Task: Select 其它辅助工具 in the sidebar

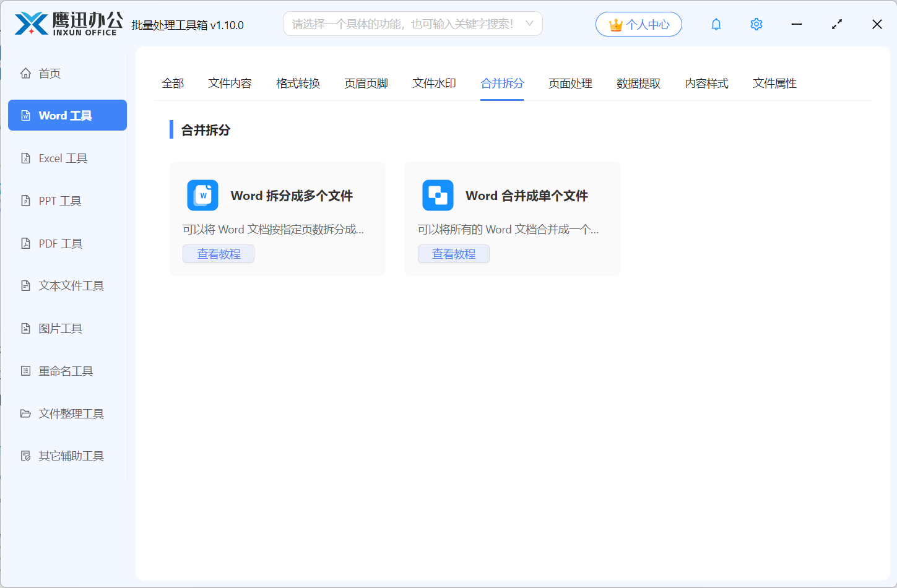Action: 68,456
